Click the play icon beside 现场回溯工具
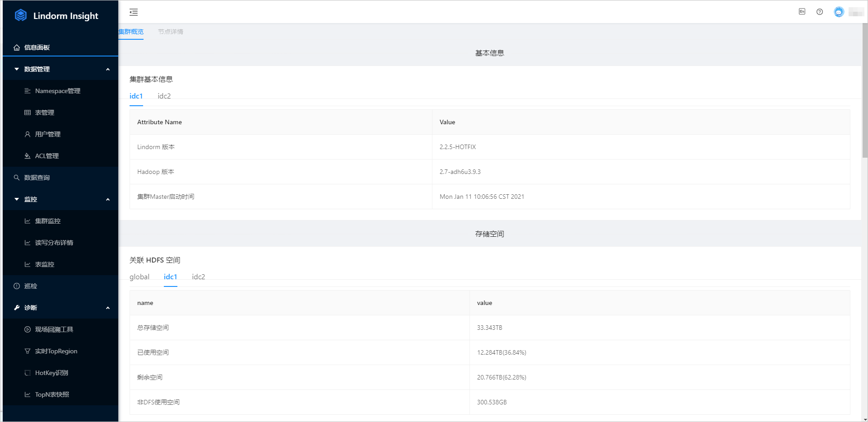The width and height of the screenshot is (868, 422). 28,329
